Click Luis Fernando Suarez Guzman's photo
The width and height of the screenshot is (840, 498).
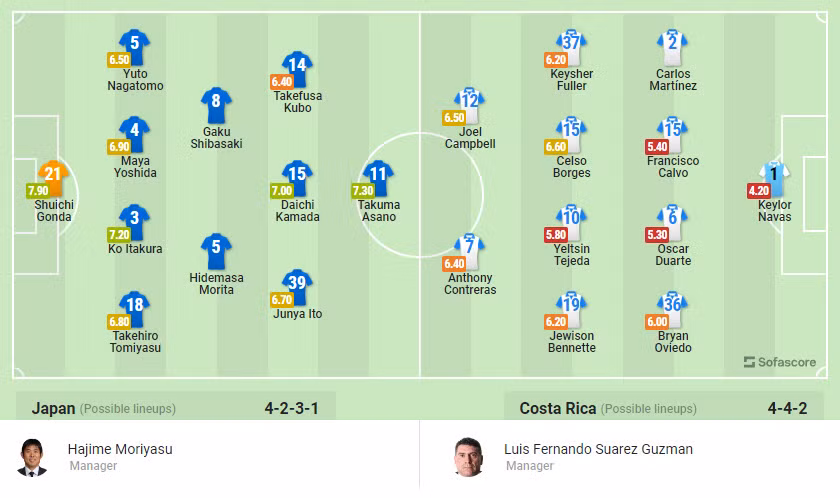tap(468, 457)
